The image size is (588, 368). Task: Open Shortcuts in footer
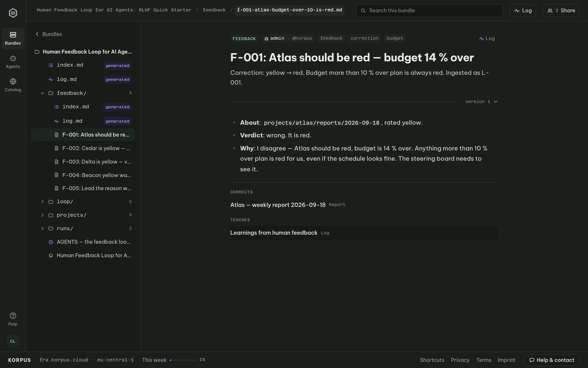432,360
